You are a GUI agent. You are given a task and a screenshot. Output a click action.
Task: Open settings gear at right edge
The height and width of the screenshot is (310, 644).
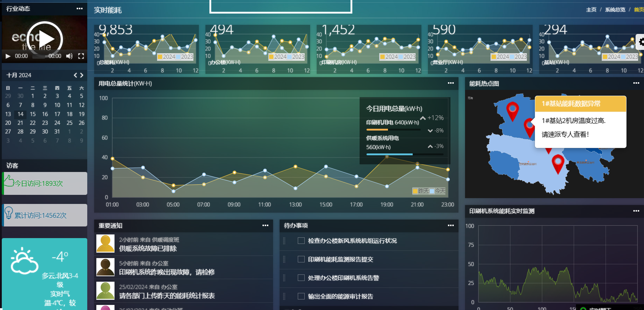click(x=640, y=42)
